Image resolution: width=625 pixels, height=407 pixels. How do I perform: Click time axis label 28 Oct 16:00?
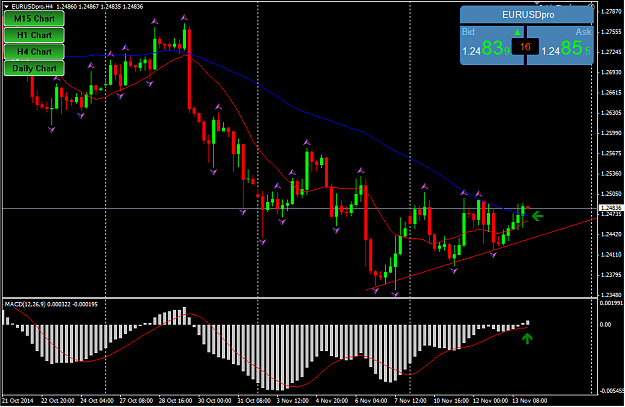[175, 400]
